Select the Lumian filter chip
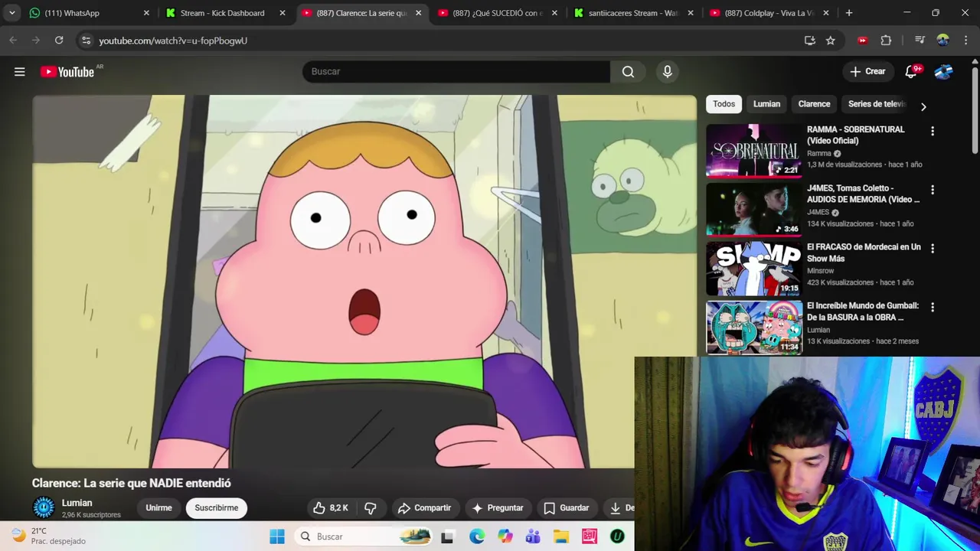 pos(766,104)
